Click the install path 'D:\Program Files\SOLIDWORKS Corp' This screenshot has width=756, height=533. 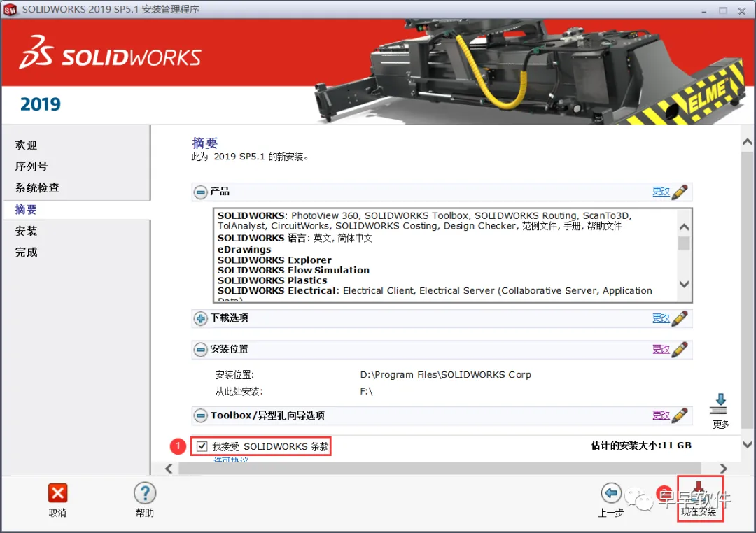point(445,374)
